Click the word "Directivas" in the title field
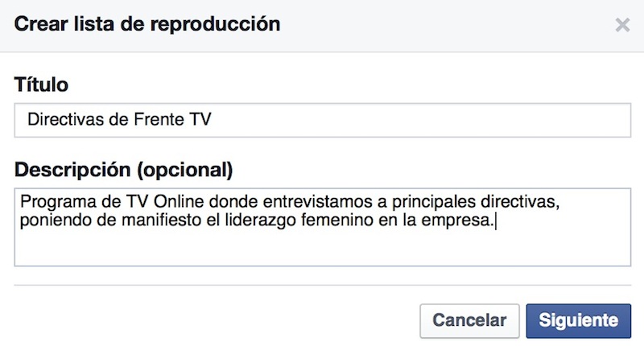Screen dimensions: 644x346 [61, 119]
